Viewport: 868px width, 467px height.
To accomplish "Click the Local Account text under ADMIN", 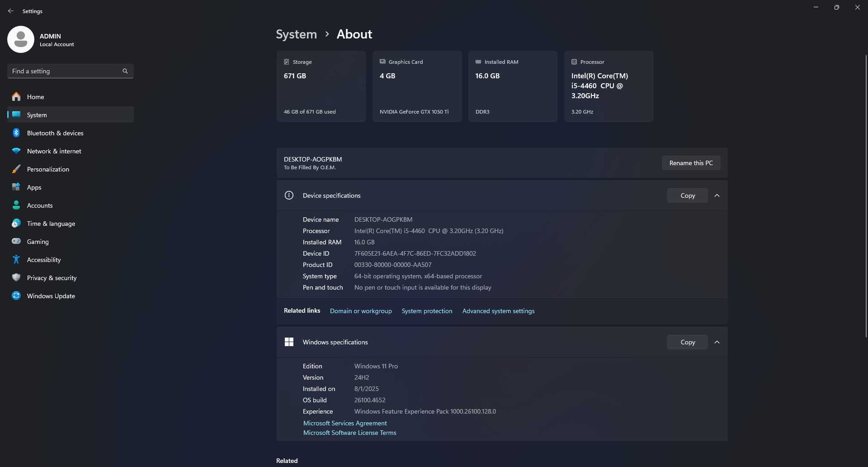I will point(57,44).
